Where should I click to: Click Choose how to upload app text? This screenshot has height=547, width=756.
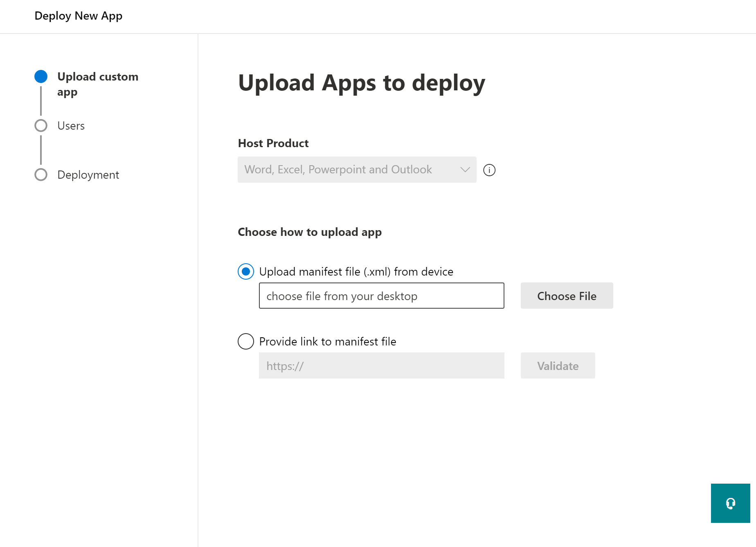[310, 232]
